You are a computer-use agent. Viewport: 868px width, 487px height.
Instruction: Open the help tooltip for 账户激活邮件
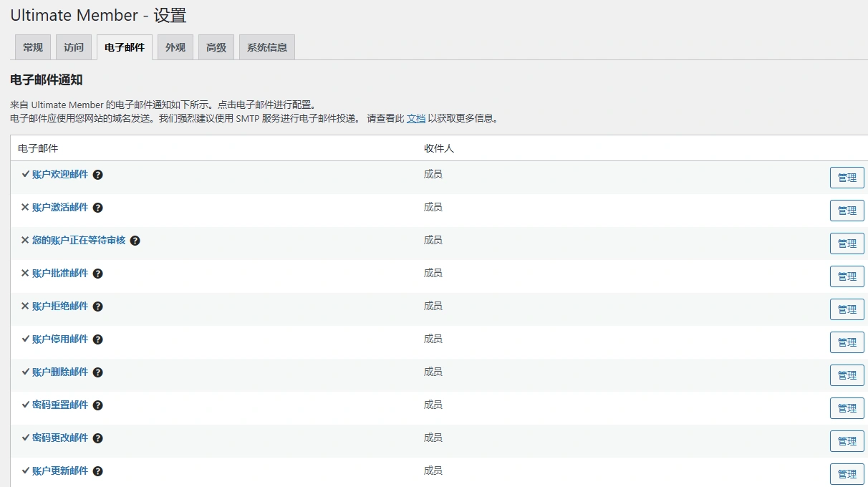98,207
